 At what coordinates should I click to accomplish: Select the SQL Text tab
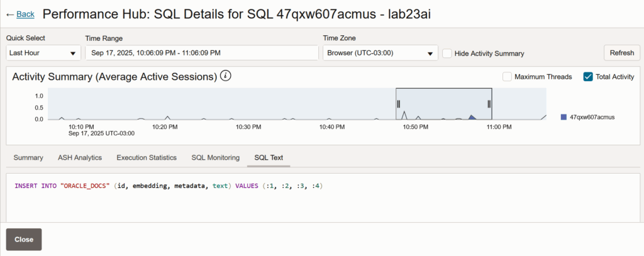pyautogui.click(x=269, y=157)
